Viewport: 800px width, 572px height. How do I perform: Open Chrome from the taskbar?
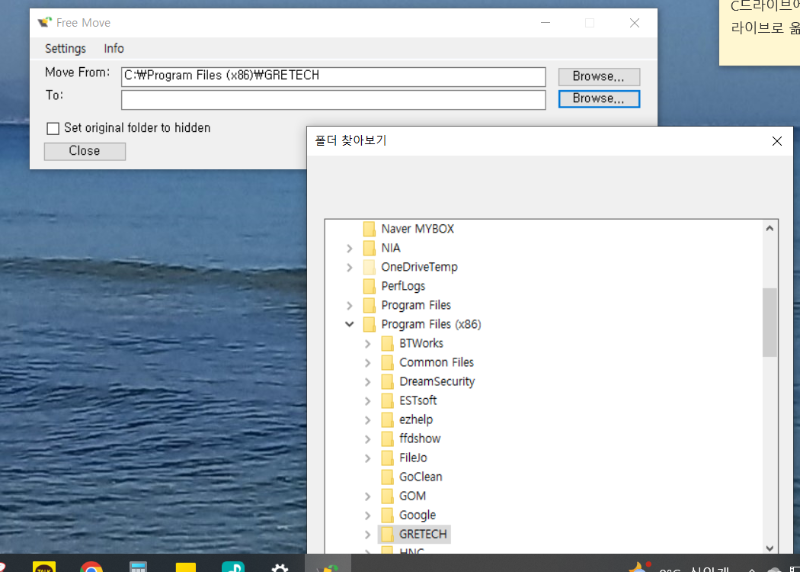(x=91, y=566)
